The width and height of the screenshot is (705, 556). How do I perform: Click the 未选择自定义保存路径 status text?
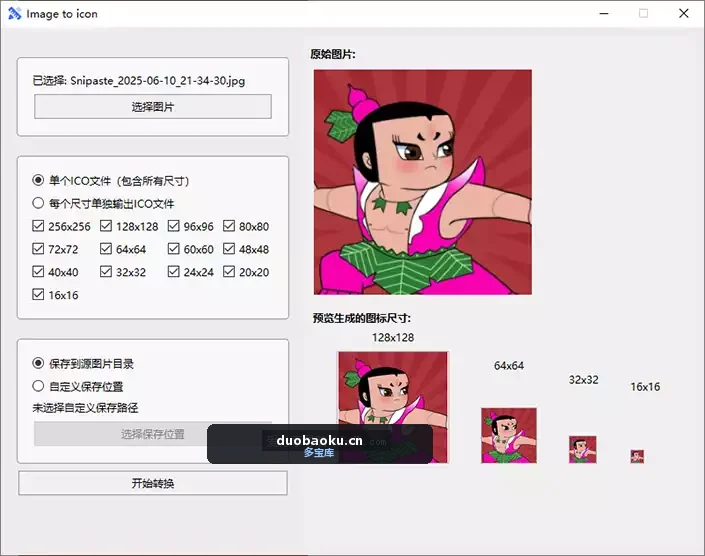(x=85, y=408)
